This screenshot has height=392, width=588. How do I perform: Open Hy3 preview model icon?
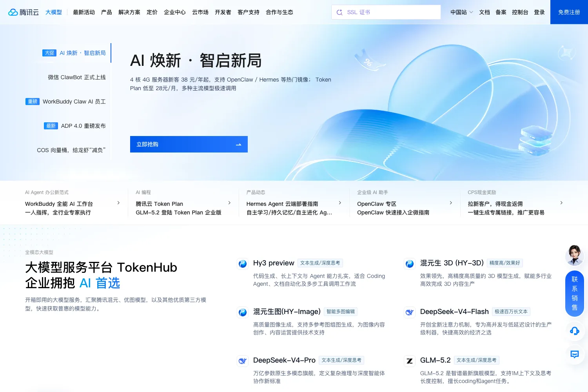click(243, 264)
